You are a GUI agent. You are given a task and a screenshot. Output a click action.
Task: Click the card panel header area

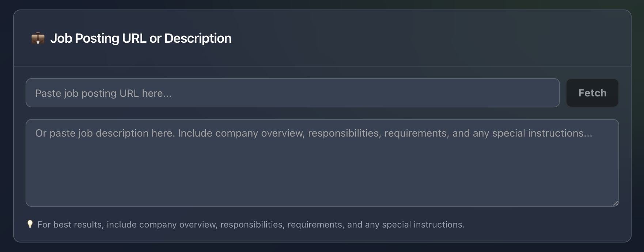(322, 38)
